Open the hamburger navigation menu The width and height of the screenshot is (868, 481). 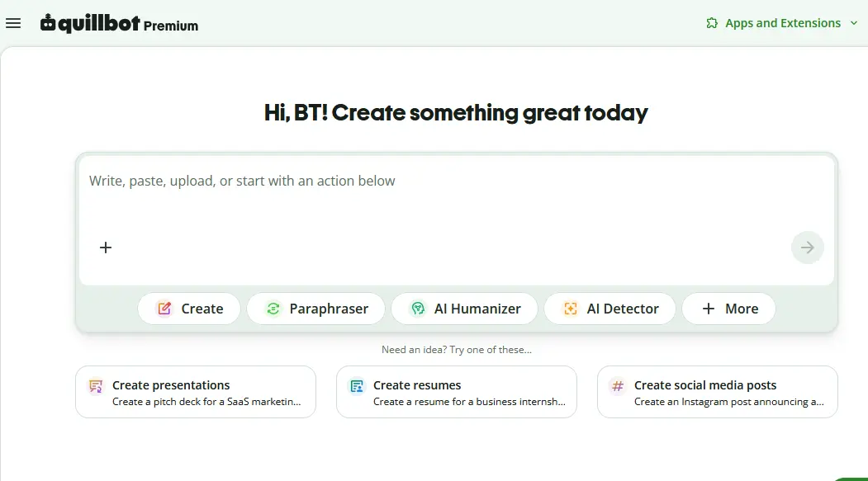click(x=13, y=23)
